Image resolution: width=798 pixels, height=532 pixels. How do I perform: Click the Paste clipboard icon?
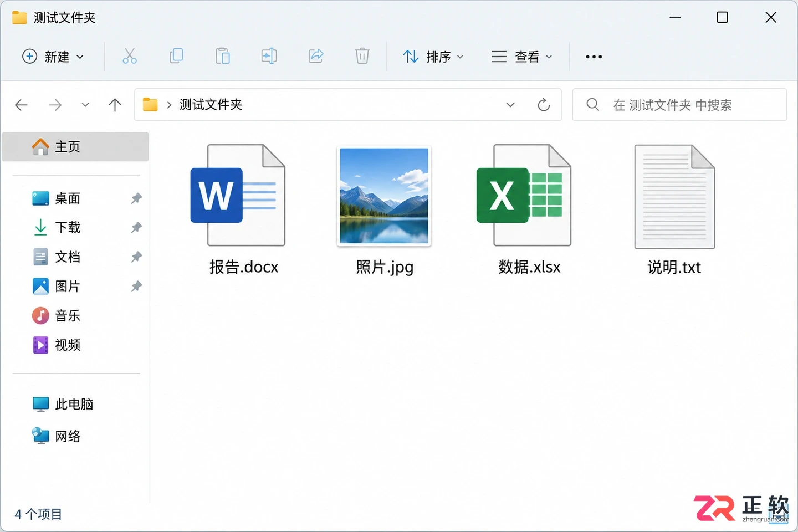[223, 56]
